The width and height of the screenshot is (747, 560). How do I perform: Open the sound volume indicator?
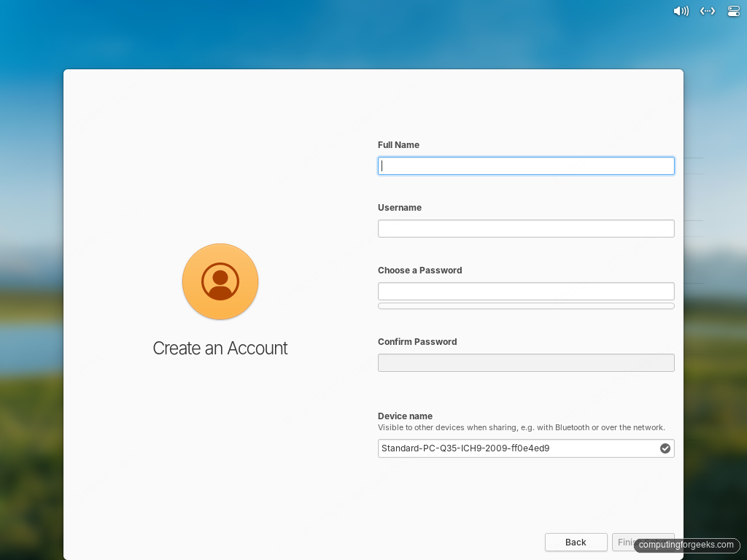click(681, 11)
